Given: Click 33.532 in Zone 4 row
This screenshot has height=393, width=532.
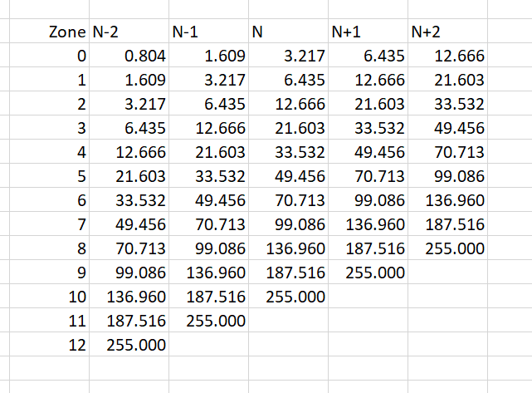Looking at the screenshot, I should tap(289, 151).
